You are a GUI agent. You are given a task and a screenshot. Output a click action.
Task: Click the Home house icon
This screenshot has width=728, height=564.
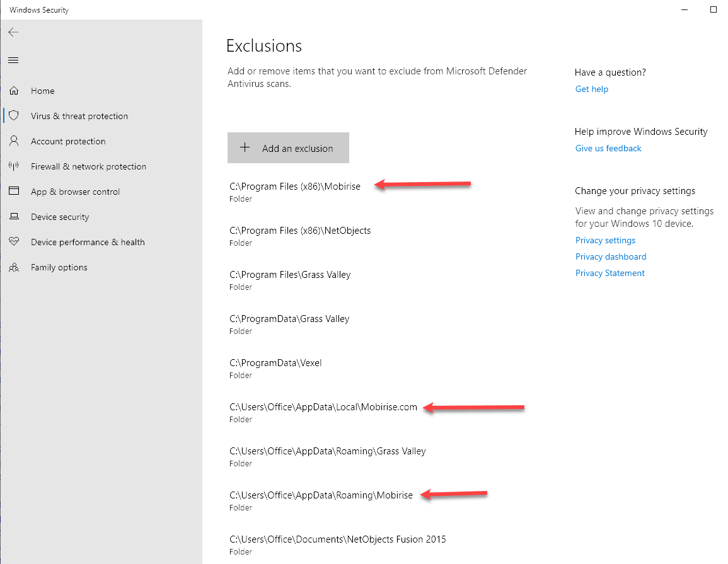tap(14, 91)
